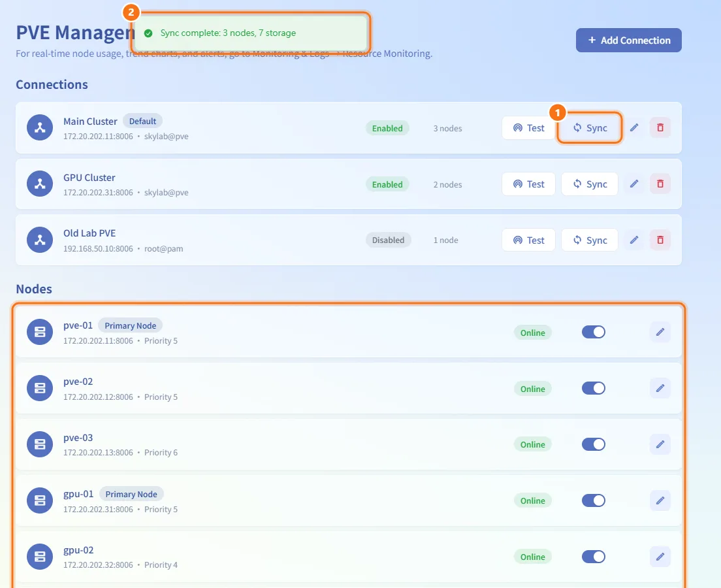This screenshot has height=588, width=721.
Task: Click the Main Cluster network icon
Action: point(40,127)
